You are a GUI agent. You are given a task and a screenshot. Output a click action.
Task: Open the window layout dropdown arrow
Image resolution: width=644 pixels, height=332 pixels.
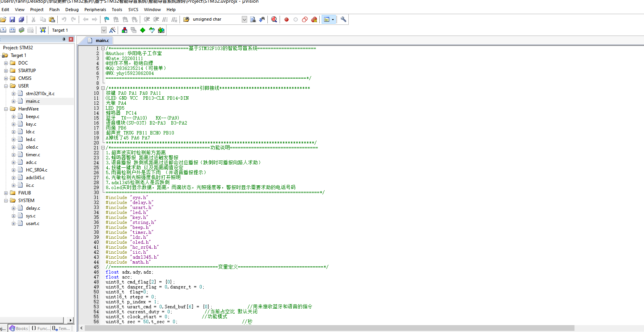pos(333,19)
